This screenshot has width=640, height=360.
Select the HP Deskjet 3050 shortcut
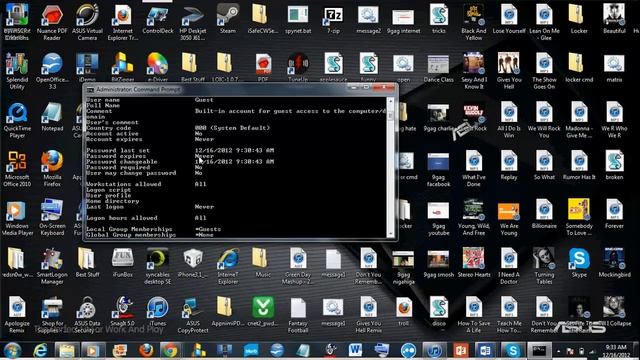193,22
